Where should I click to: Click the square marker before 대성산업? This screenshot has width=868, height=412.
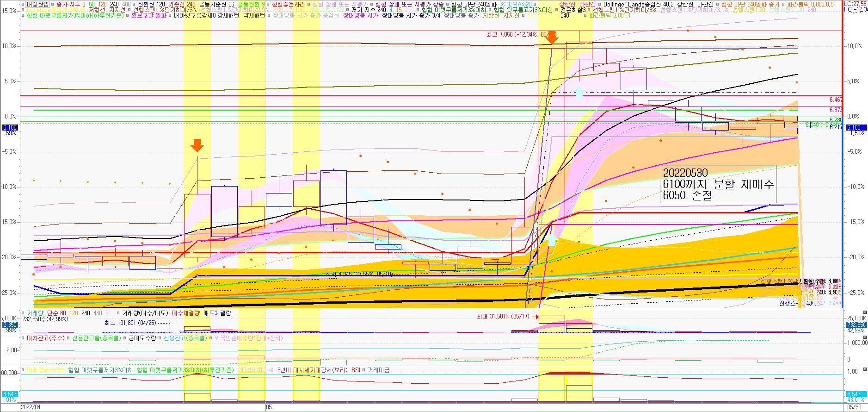click(23, 4)
